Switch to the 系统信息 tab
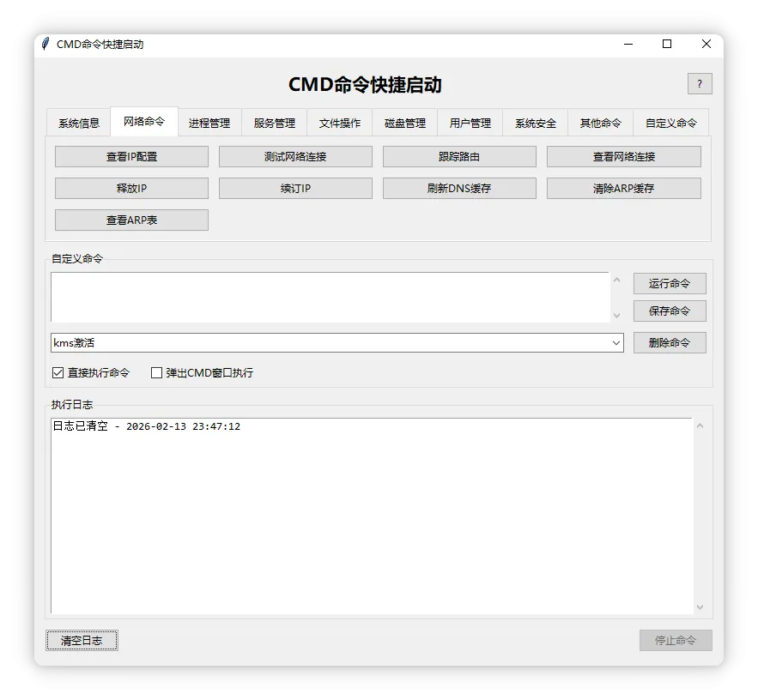 (x=77, y=123)
